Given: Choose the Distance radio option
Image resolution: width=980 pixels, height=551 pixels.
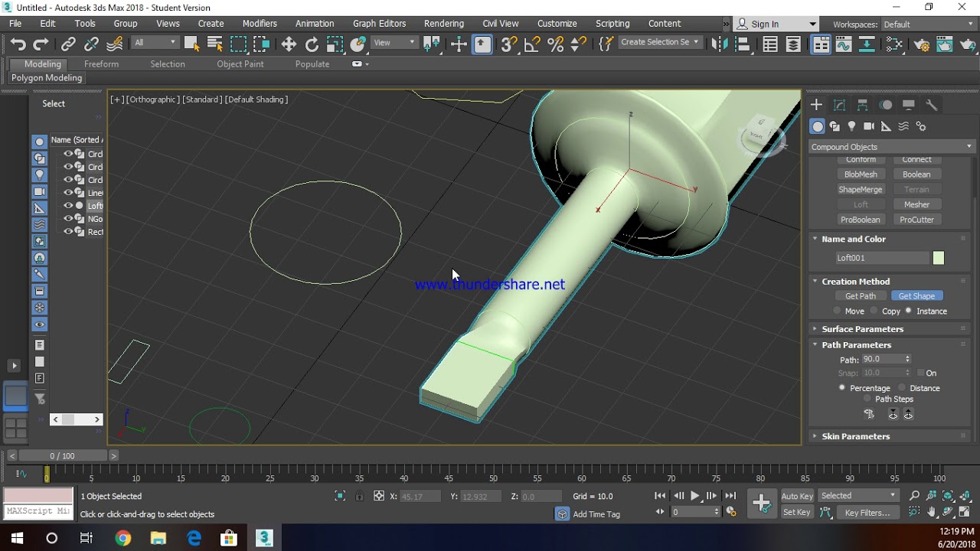Looking at the screenshot, I should 902,388.
